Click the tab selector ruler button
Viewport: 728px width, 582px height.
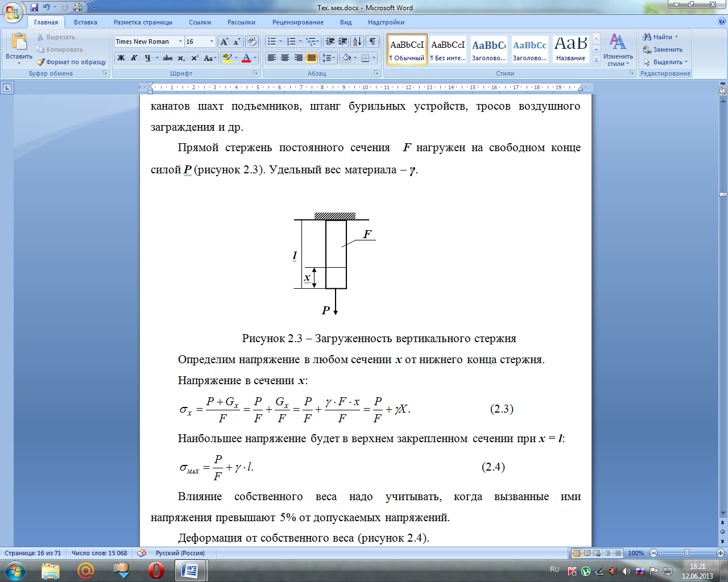[x=7, y=88]
